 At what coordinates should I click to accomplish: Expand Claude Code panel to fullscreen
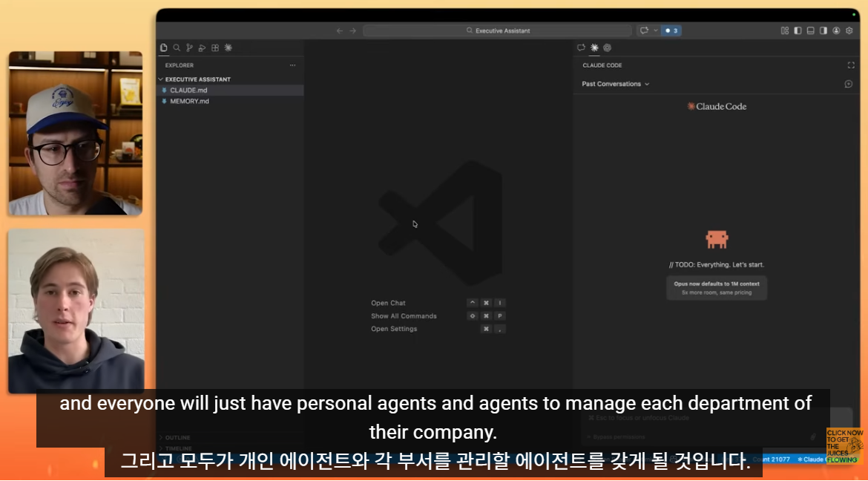click(x=851, y=65)
